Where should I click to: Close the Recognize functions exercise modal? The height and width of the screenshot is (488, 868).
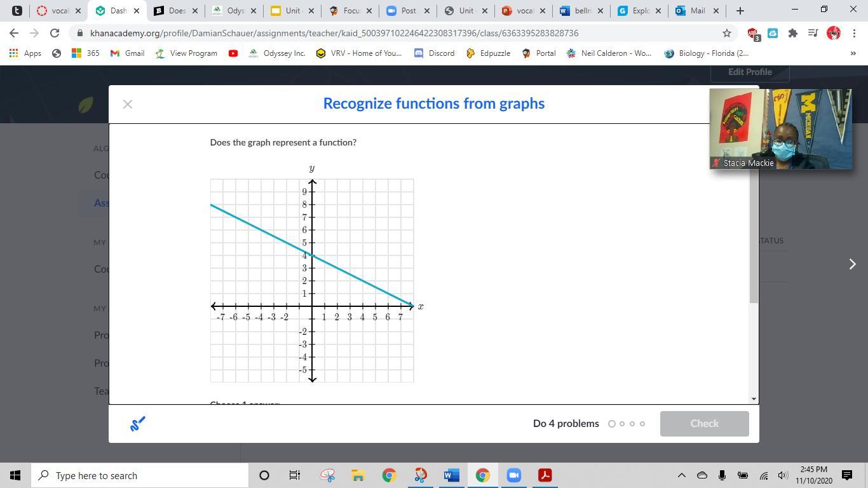click(x=127, y=104)
